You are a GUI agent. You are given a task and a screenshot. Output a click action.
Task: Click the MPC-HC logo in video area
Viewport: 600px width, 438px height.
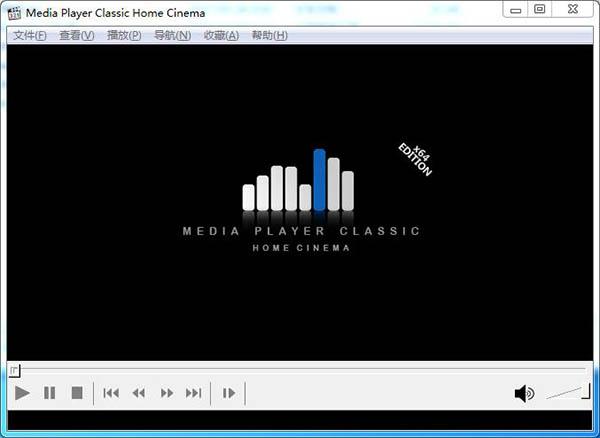(301, 201)
